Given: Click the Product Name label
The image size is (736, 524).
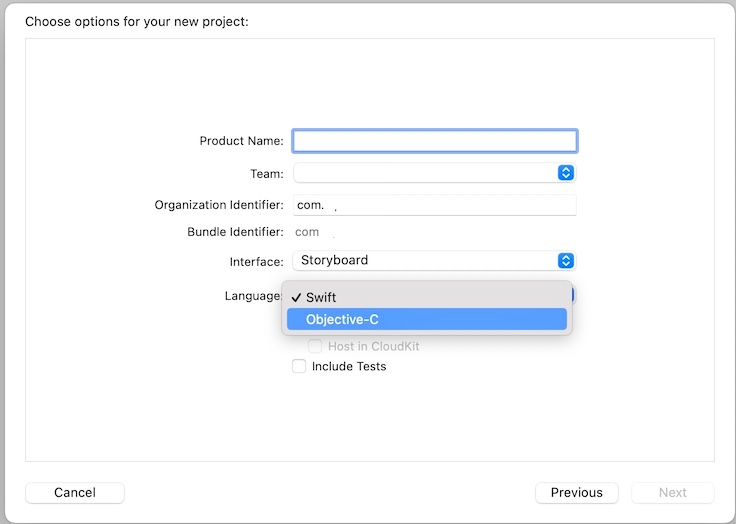Looking at the screenshot, I should coord(241,141).
